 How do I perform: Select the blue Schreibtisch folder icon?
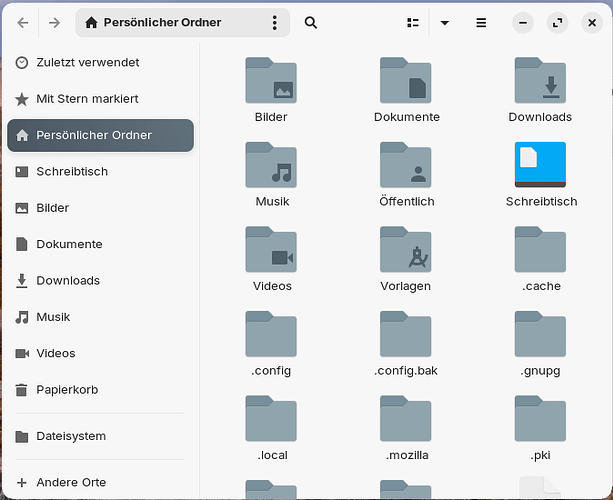(x=540, y=165)
